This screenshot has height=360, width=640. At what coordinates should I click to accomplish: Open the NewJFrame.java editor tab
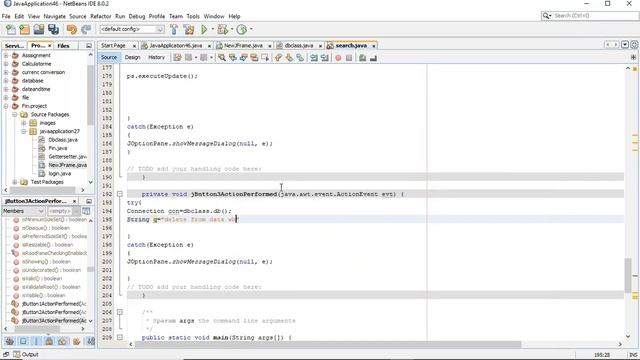tap(243, 46)
